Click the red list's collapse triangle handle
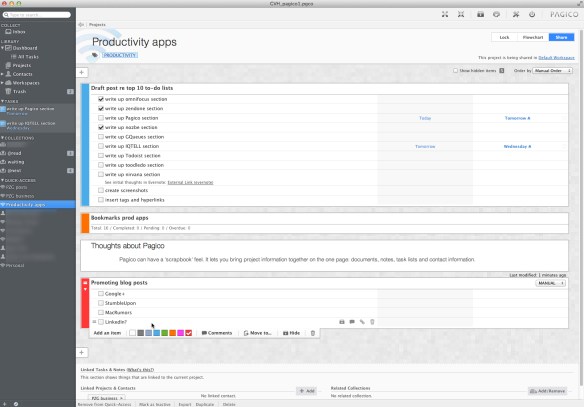584x407 pixels. (x=85, y=289)
